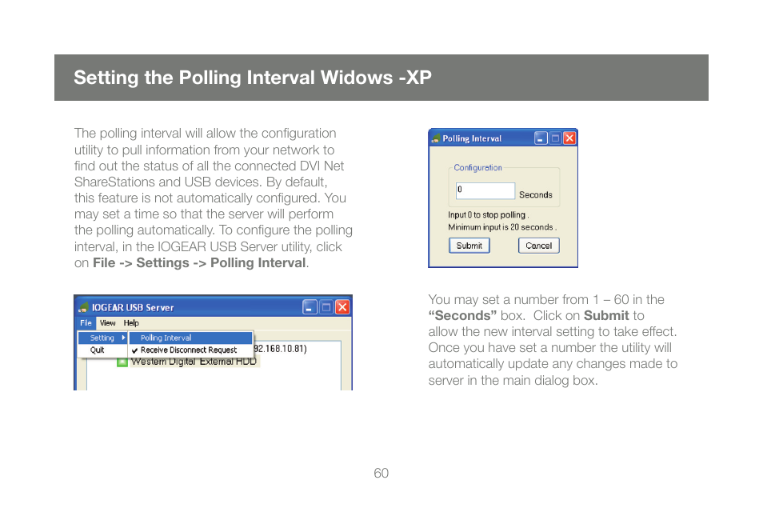Viewport: 763px width, 532px height.
Task: Choose Quit from the File menu
Action: tap(97, 350)
